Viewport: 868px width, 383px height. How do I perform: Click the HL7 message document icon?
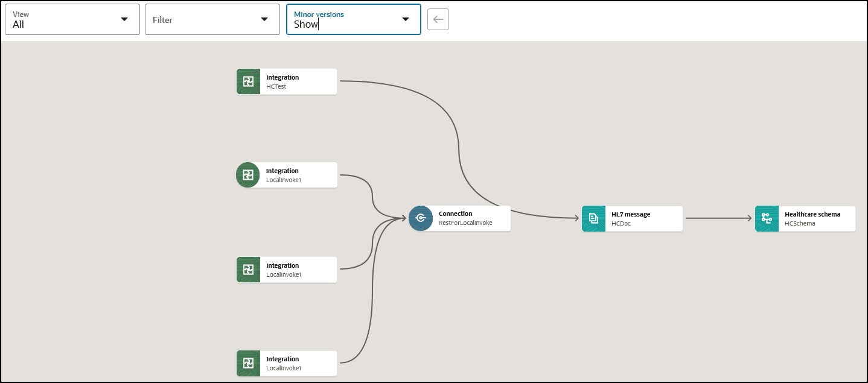click(x=593, y=218)
